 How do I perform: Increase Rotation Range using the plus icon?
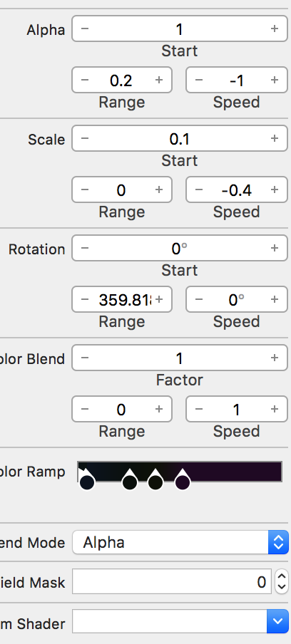159,299
